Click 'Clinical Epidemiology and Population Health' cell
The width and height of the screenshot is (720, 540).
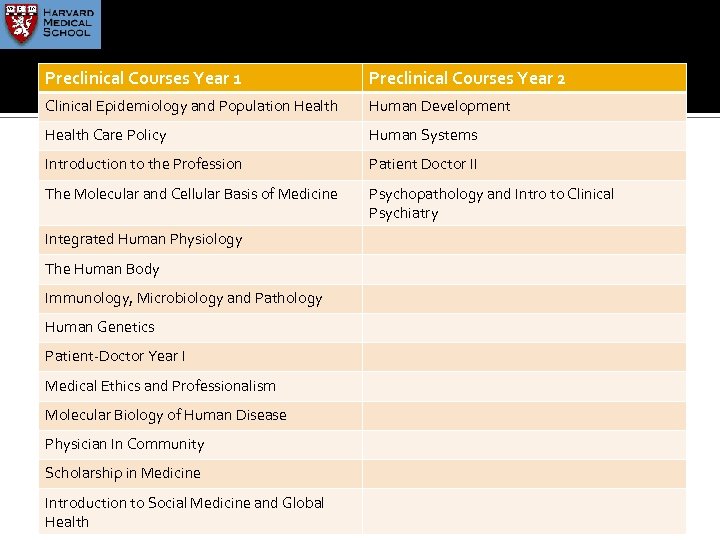[x=201, y=107]
